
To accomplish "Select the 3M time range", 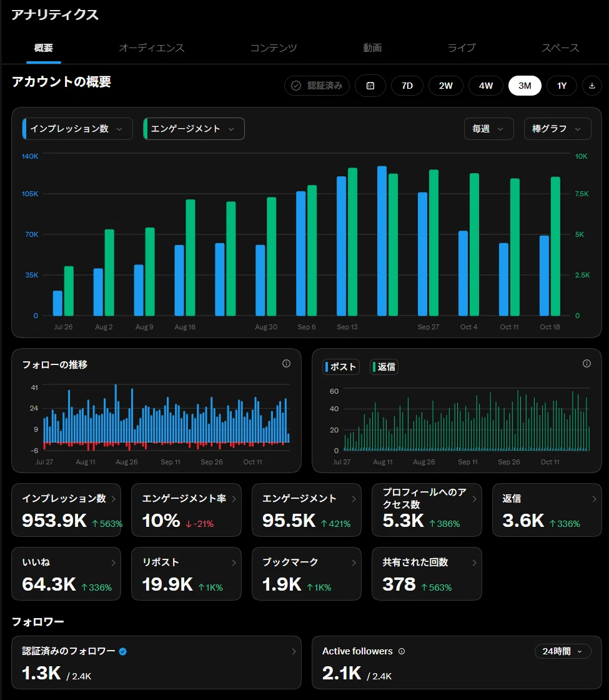I will click(525, 86).
